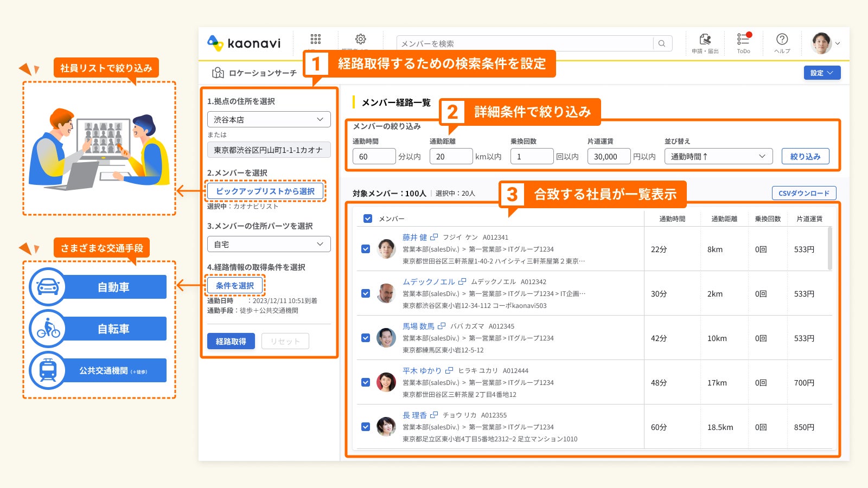Toggle the select-all メンバー checkbox

click(368, 219)
